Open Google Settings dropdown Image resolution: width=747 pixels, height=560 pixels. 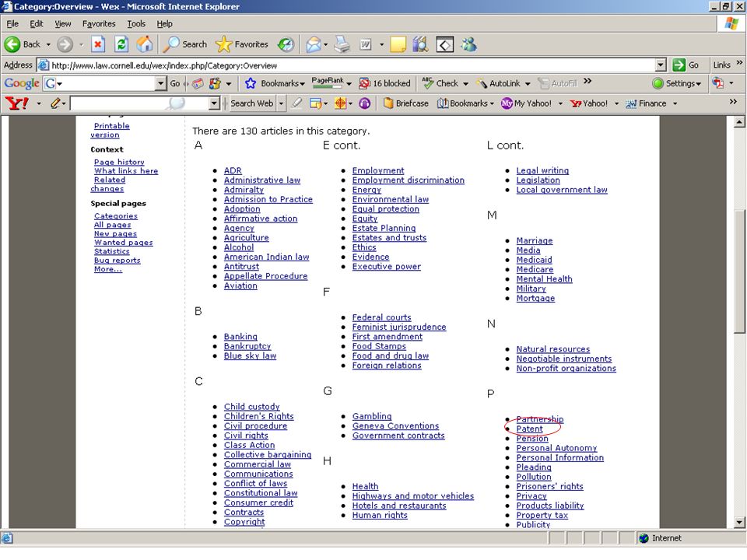679,83
